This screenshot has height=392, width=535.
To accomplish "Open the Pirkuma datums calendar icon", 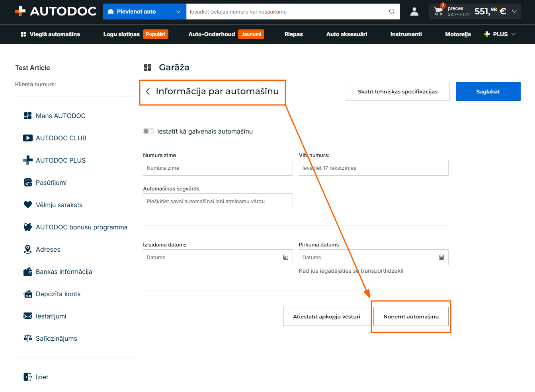I will coord(441,257).
